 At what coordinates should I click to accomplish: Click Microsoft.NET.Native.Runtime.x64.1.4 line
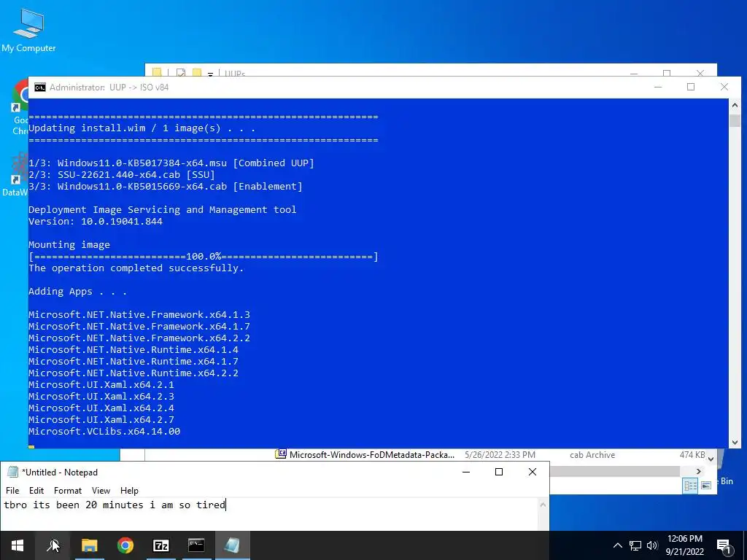tap(133, 349)
